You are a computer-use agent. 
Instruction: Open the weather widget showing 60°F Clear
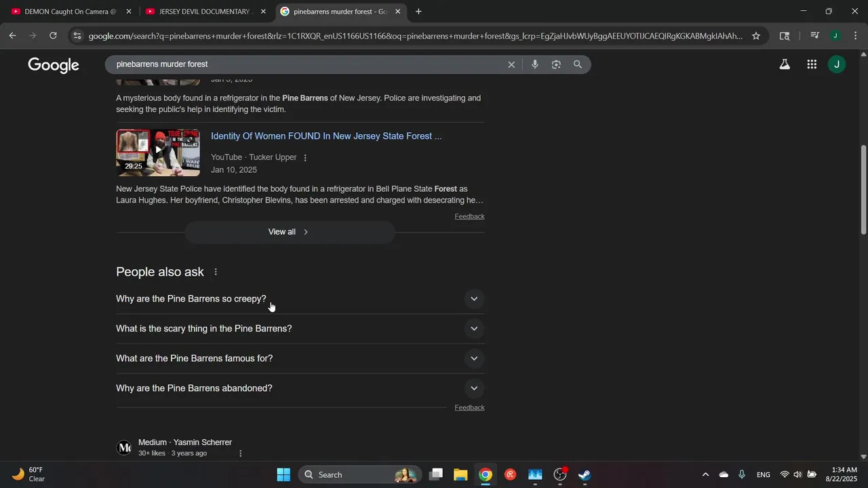tap(28, 474)
